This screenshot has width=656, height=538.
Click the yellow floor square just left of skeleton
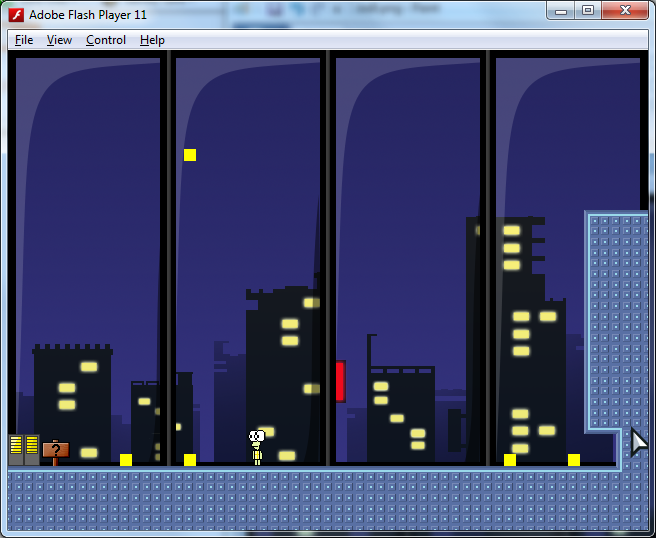coord(190,460)
